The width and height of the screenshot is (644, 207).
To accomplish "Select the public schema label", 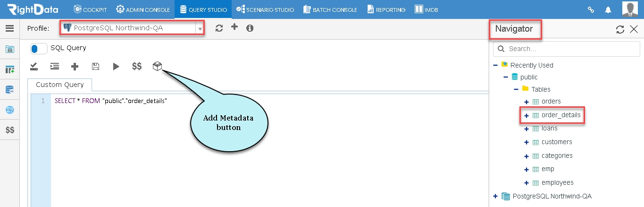I will (x=529, y=77).
